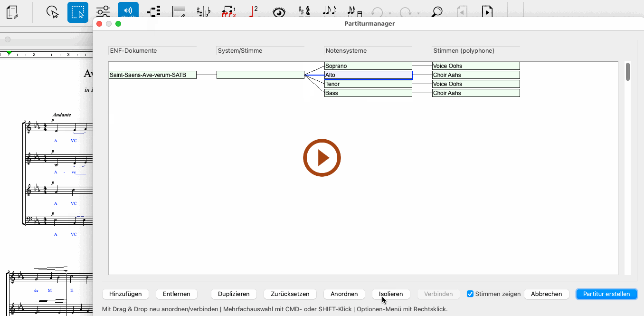
Task: Click the Notensysteme column header
Action: [346, 51]
